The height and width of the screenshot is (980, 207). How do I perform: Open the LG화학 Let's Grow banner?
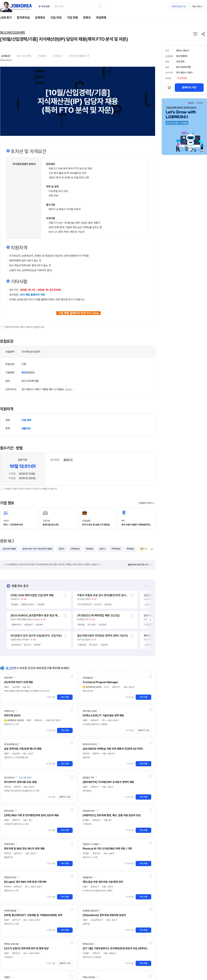[x=184, y=127]
